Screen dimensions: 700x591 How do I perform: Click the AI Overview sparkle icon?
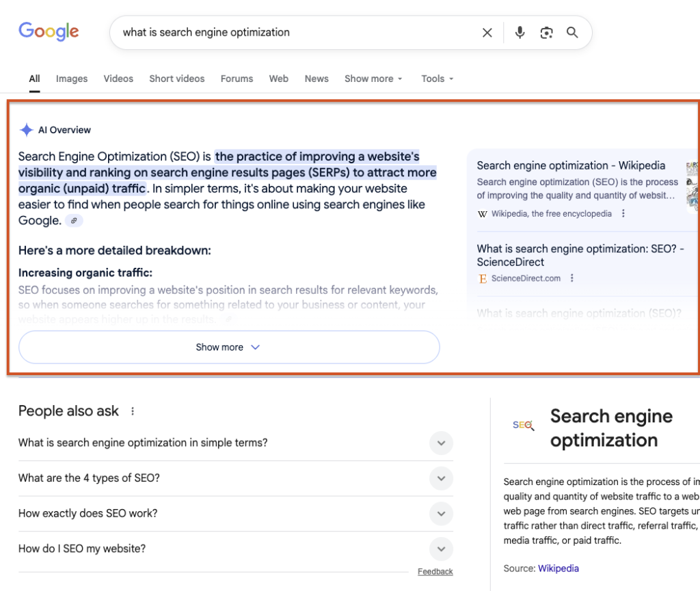[26, 129]
